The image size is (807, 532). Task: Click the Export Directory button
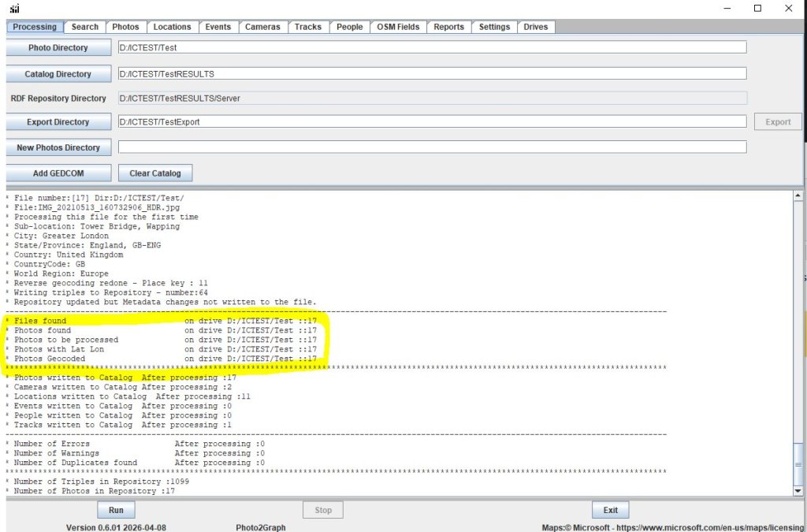tap(58, 122)
